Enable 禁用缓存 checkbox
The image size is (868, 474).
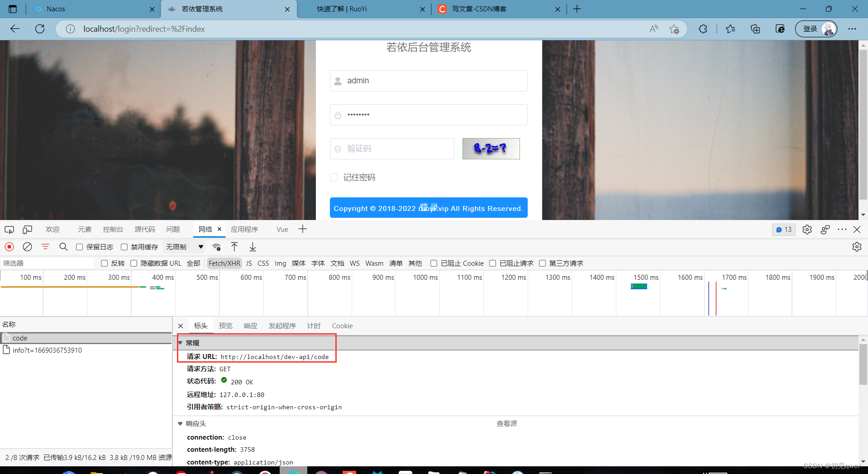(x=124, y=247)
